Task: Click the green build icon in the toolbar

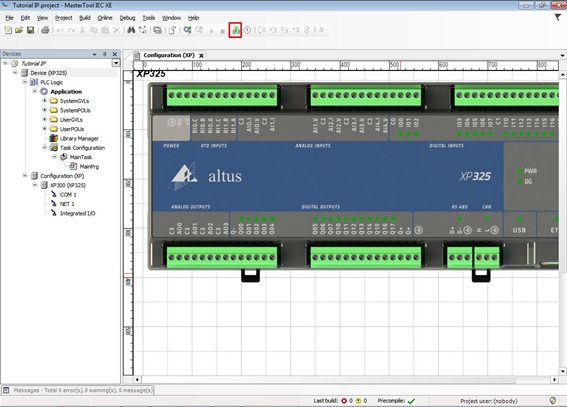Action: (x=235, y=30)
